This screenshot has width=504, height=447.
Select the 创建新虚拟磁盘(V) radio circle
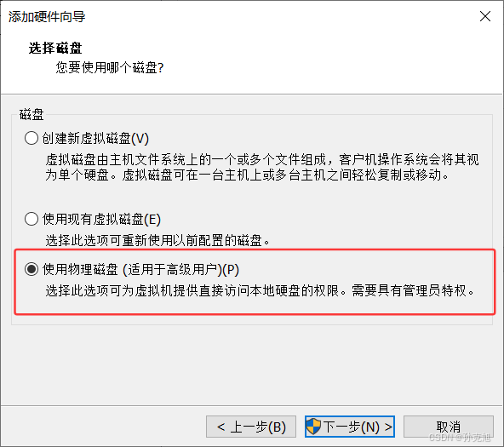pos(31,138)
